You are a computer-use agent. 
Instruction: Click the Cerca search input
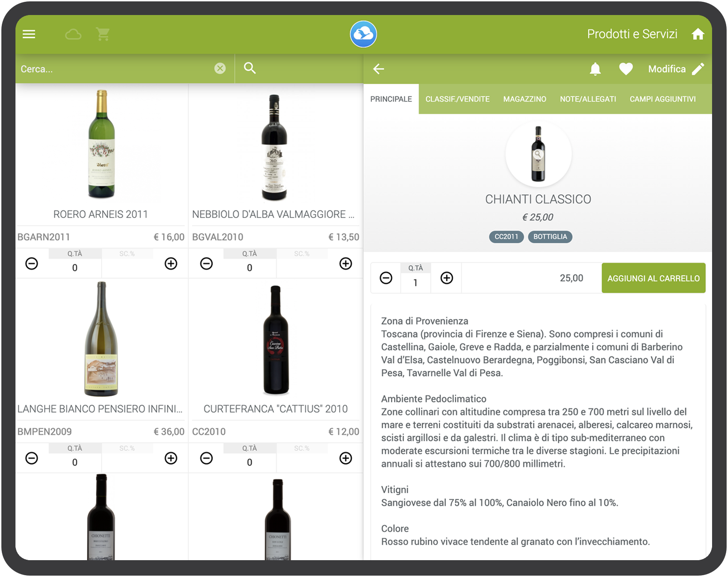click(116, 69)
